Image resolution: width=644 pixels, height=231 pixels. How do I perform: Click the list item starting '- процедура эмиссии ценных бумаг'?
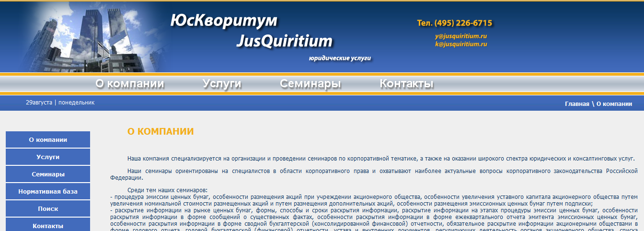374,200
